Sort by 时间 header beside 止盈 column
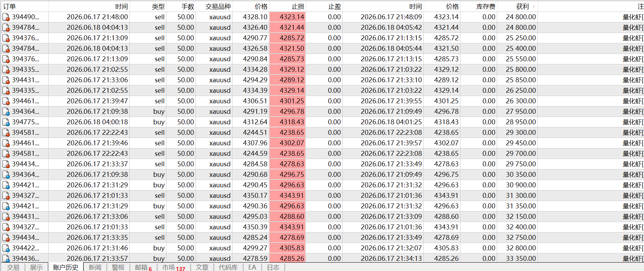The image size is (644, 271). click(383, 6)
